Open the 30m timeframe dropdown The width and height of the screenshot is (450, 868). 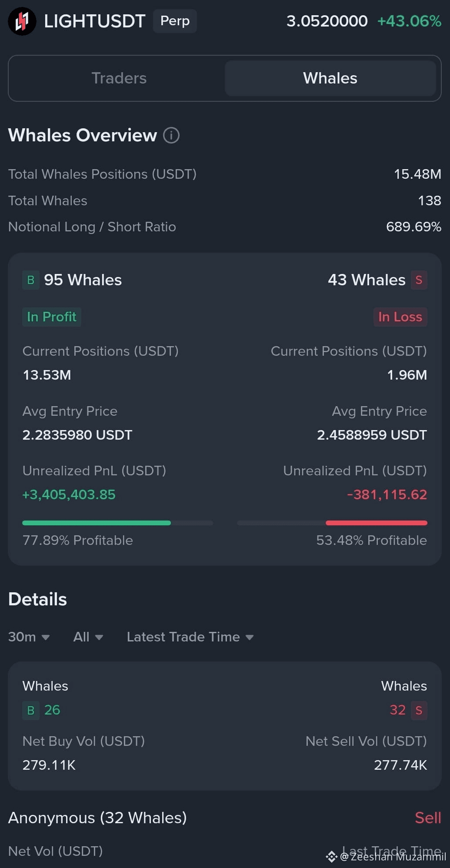point(29,637)
